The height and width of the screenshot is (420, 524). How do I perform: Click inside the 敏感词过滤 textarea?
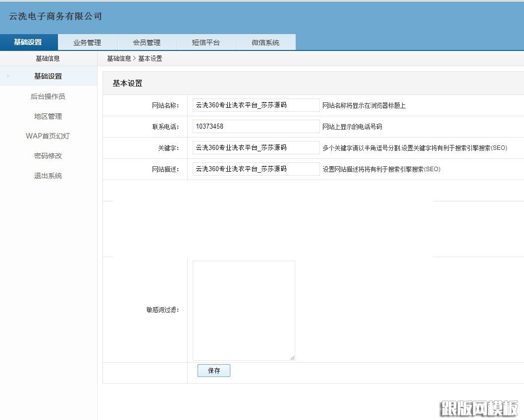(243, 309)
